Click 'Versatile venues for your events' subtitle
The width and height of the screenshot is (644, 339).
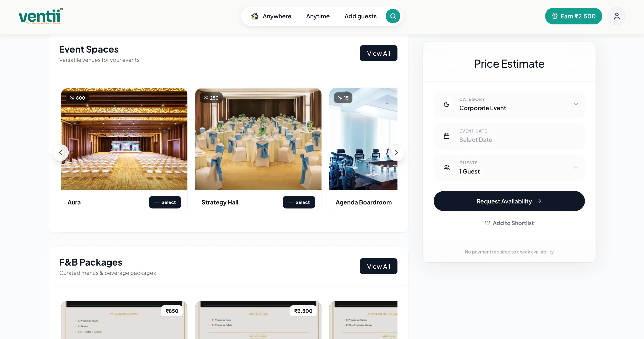(99, 60)
